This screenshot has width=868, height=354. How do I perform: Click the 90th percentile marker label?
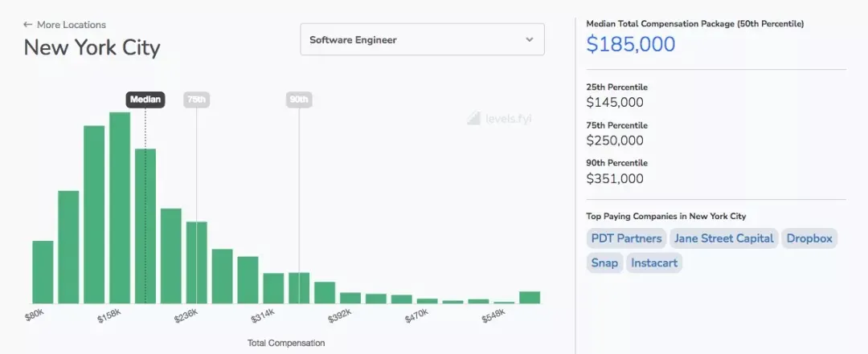click(x=299, y=100)
